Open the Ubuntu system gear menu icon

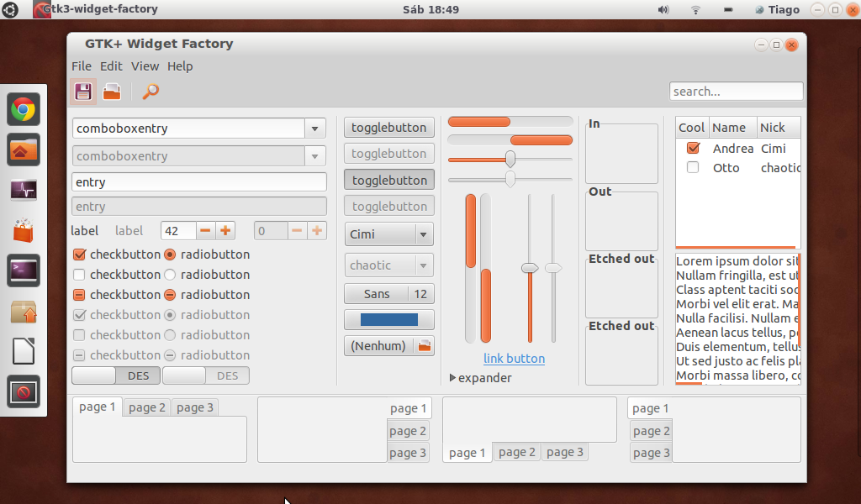(x=9, y=9)
